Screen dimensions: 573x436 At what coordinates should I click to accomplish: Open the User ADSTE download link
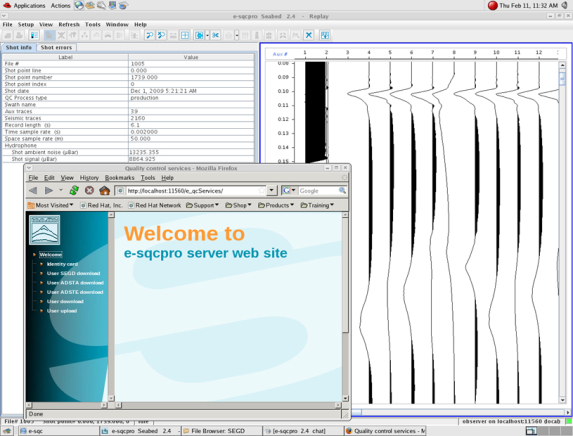[x=75, y=292]
